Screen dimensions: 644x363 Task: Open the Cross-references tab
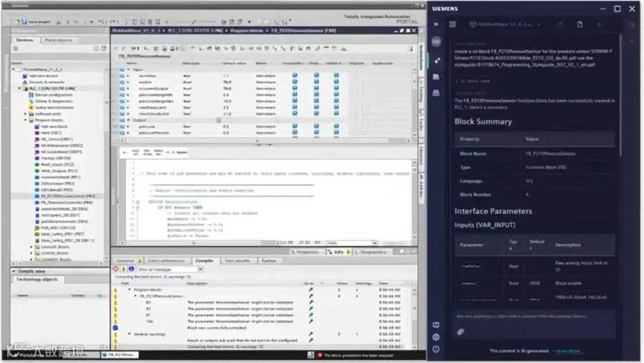coord(166,261)
